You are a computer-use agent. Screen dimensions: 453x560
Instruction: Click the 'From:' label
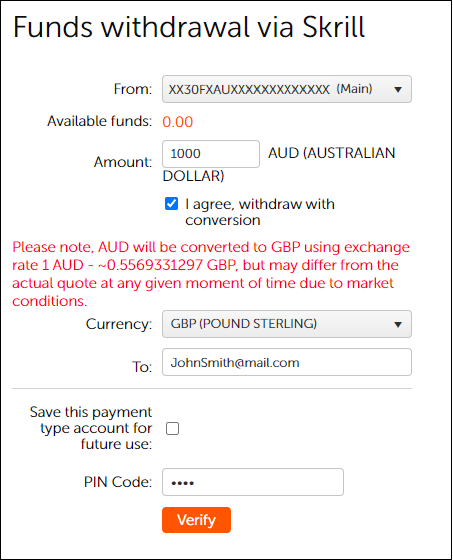133,89
